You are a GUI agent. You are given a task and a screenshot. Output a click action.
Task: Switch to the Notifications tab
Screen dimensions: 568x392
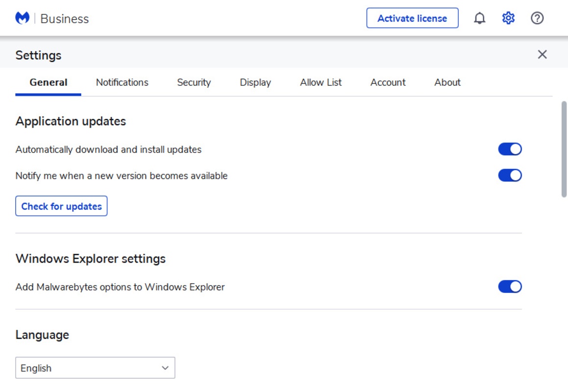[122, 82]
